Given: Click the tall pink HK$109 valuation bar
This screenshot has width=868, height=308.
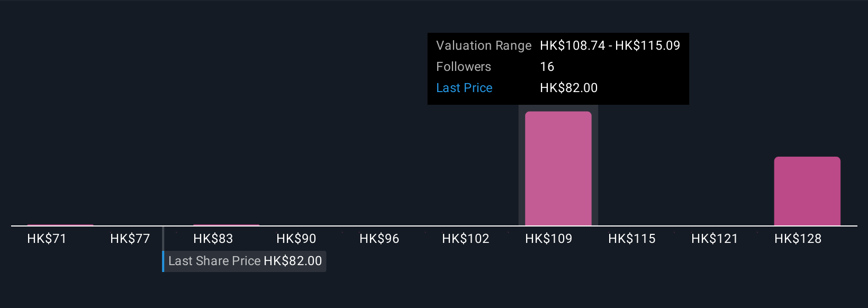Looking at the screenshot, I should (558, 168).
